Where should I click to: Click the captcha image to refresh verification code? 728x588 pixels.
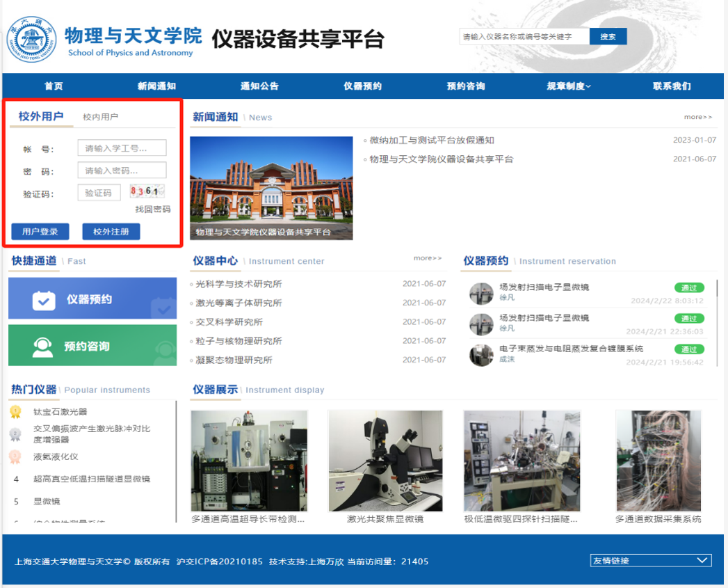(x=147, y=191)
